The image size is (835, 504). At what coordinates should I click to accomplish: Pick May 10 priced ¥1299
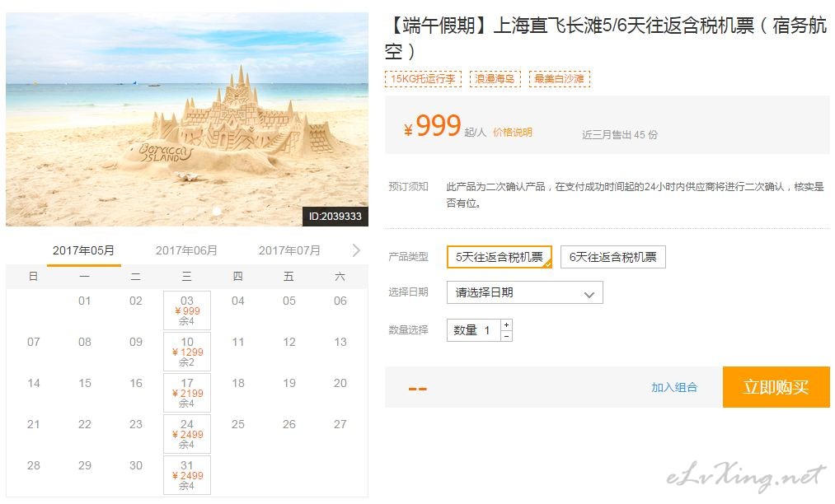(187, 352)
